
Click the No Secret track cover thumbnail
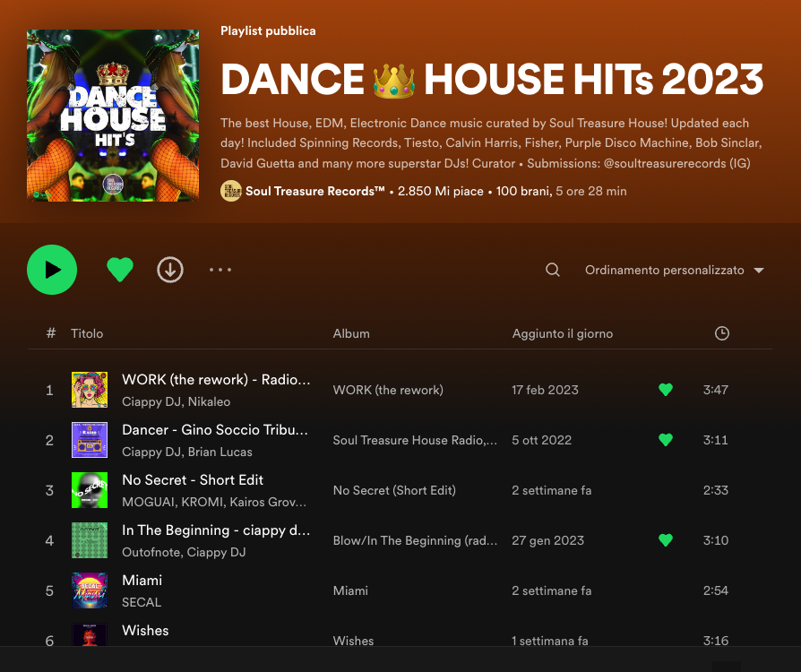click(x=90, y=490)
